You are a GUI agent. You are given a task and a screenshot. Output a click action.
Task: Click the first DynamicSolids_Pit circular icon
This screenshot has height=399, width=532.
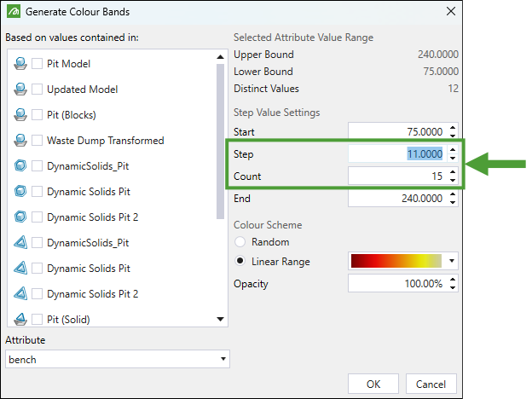click(20, 166)
